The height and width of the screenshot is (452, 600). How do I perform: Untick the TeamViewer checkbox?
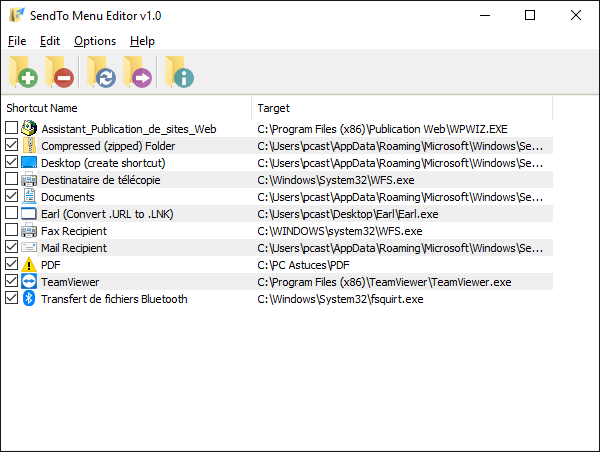click(x=11, y=281)
